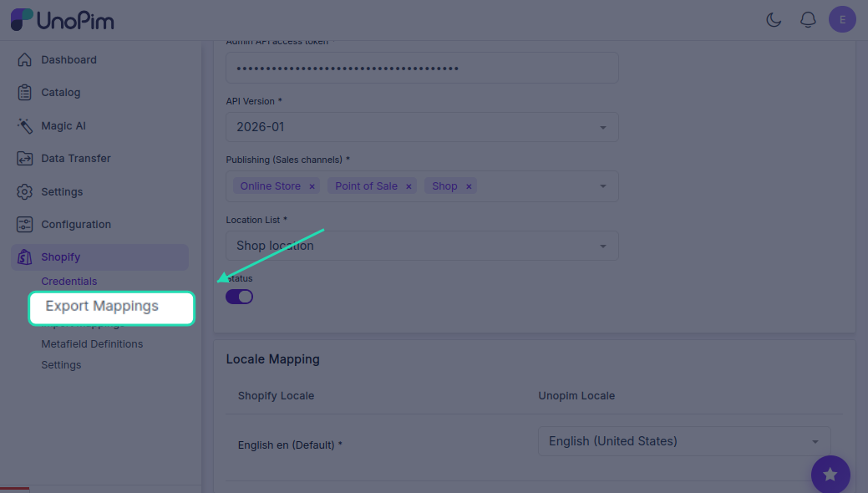Click the Point of Sale tag text
The image size is (868, 493).
tap(366, 186)
